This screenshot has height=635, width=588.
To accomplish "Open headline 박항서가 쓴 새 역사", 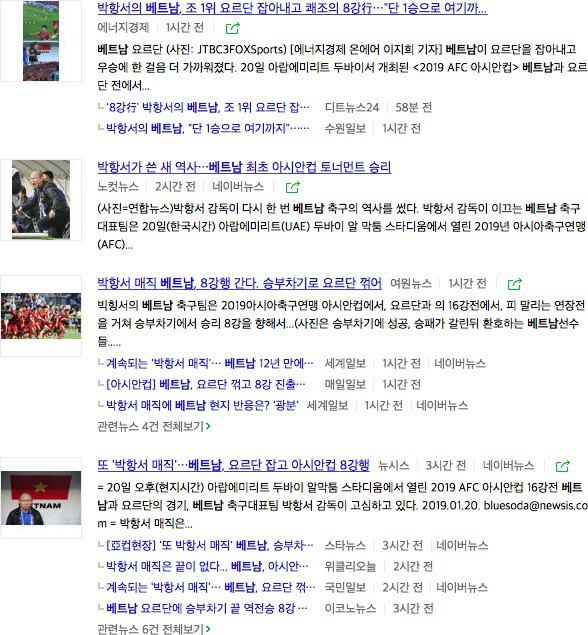I will click(244, 166).
